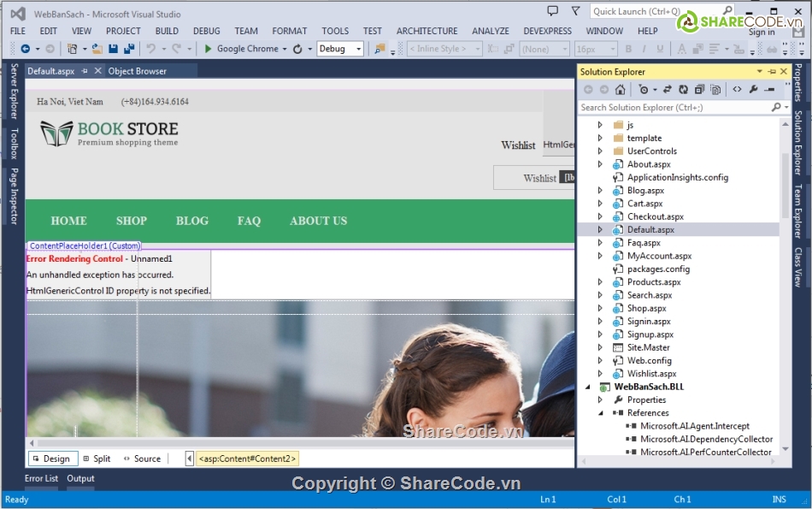Viewport: 812px width, 509px height.
Task: Close the Default.aspx document tab
Action: coord(98,71)
